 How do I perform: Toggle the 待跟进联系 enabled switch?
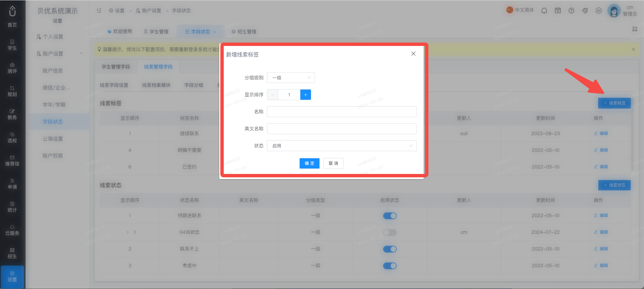pyautogui.click(x=390, y=216)
